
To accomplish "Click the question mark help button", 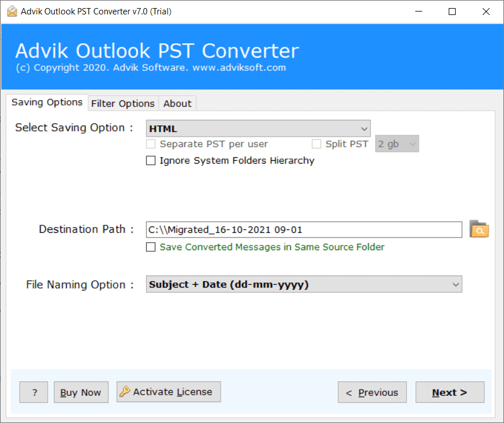I will pos(33,392).
